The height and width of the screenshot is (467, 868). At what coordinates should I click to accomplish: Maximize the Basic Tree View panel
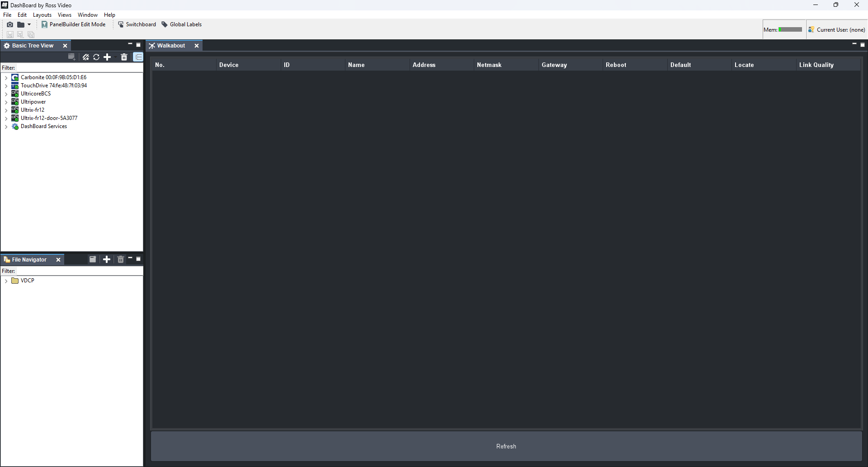tap(138, 45)
